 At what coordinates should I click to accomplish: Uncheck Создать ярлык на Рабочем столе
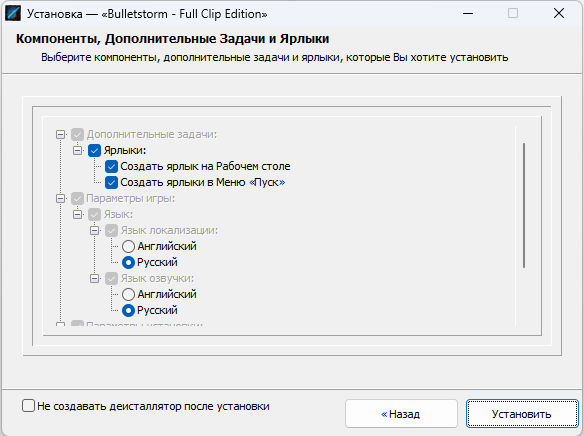click(111, 166)
